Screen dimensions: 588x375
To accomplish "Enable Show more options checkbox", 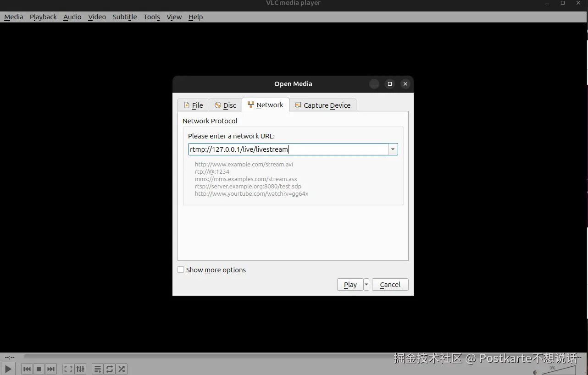I will 181,270.
